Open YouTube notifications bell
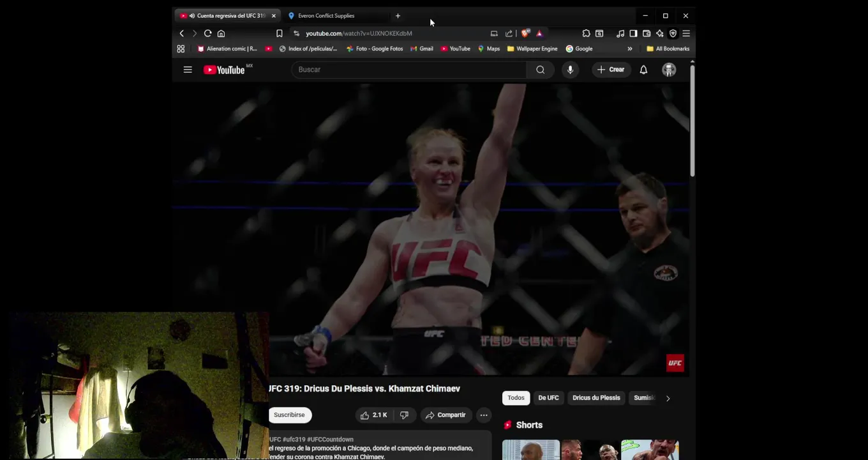The image size is (868, 460). coord(643,70)
